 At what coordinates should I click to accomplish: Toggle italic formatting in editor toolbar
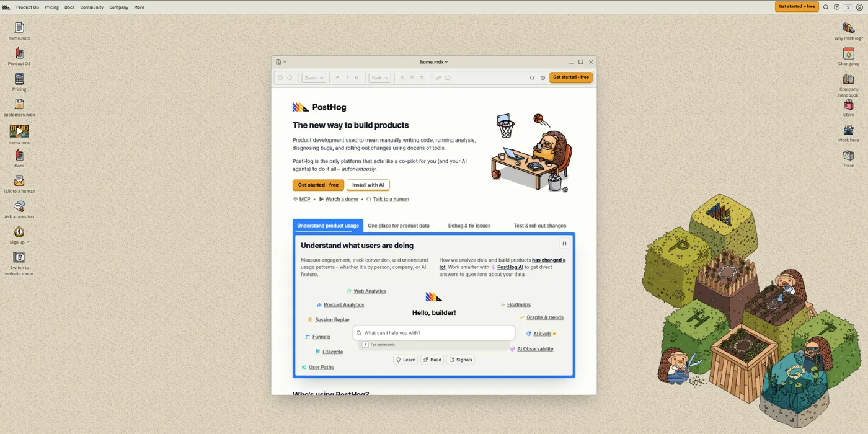[x=347, y=78]
